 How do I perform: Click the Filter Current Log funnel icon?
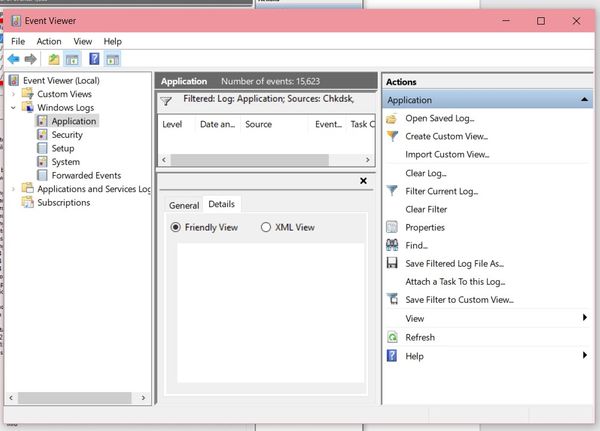tap(392, 191)
